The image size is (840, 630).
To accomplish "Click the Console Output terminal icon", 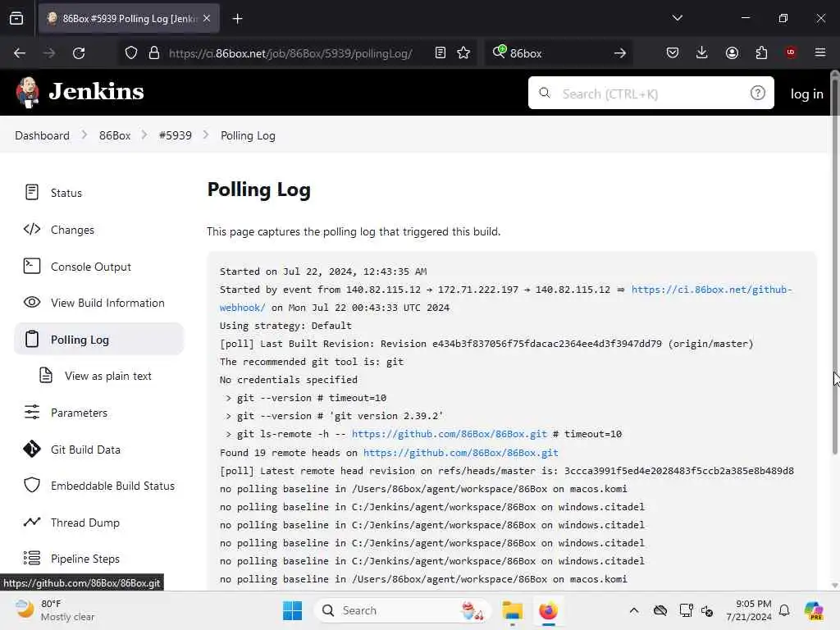I will 32,266.
